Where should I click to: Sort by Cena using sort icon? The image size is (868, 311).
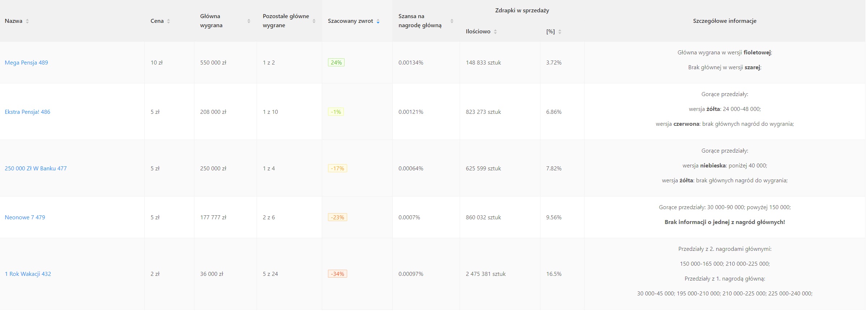[168, 21]
